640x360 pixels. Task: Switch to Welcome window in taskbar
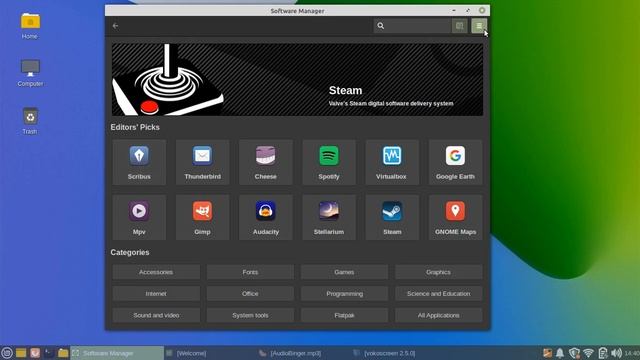click(210, 353)
